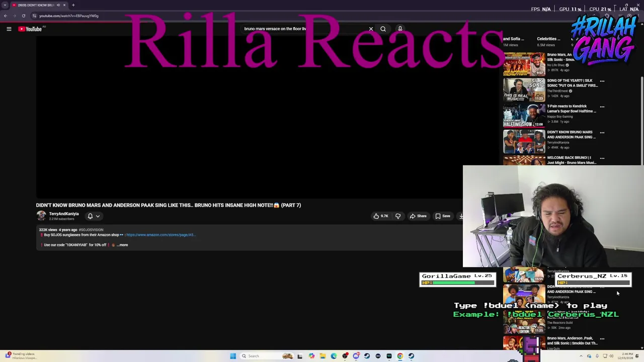Image resolution: width=644 pixels, height=362 pixels.
Task: Click the right sidebar scrollbar
Action: [x=641, y=121]
